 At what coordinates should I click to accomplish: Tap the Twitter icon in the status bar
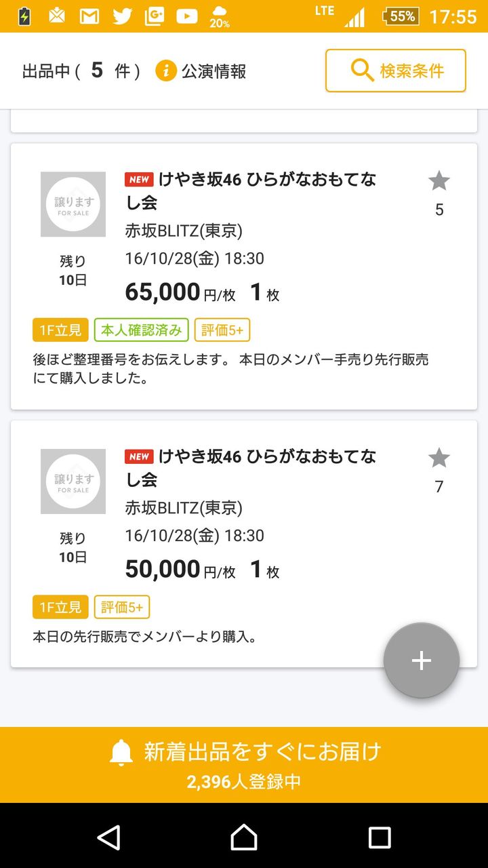[x=122, y=16]
